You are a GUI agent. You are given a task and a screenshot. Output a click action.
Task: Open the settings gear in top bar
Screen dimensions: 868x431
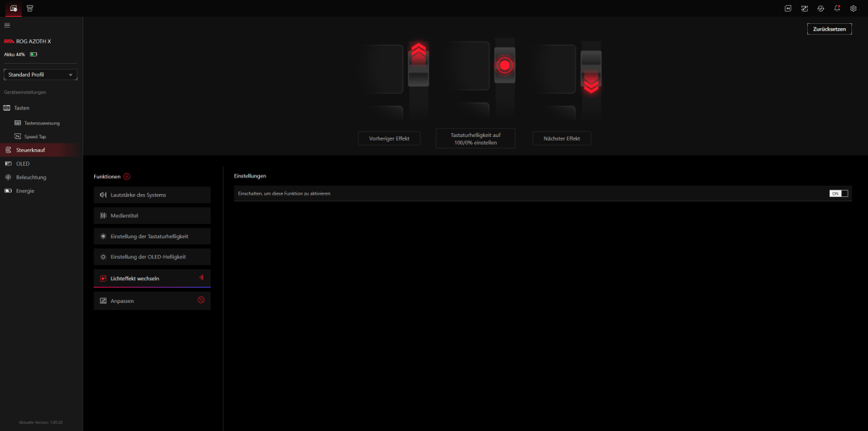point(852,8)
